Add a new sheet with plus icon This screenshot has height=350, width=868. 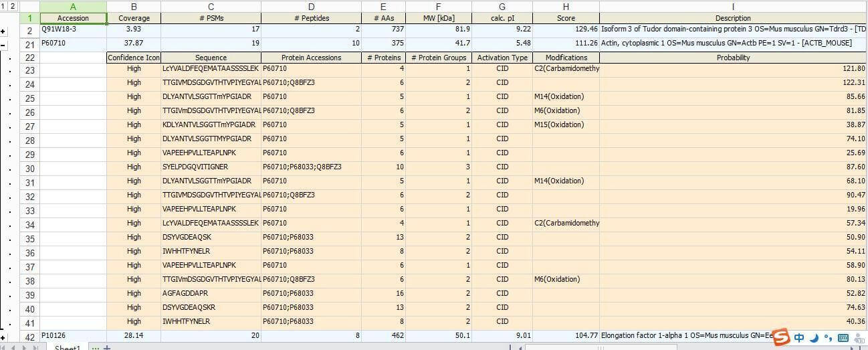click(108, 347)
